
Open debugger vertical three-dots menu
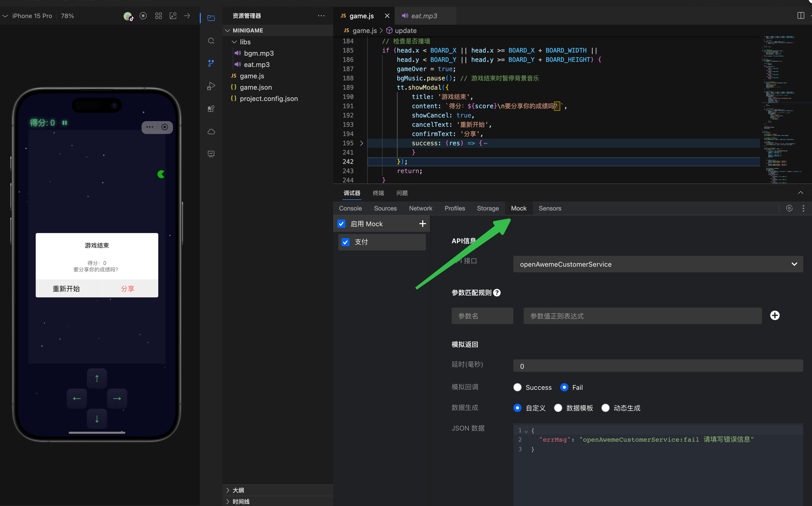click(x=803, y=208)
